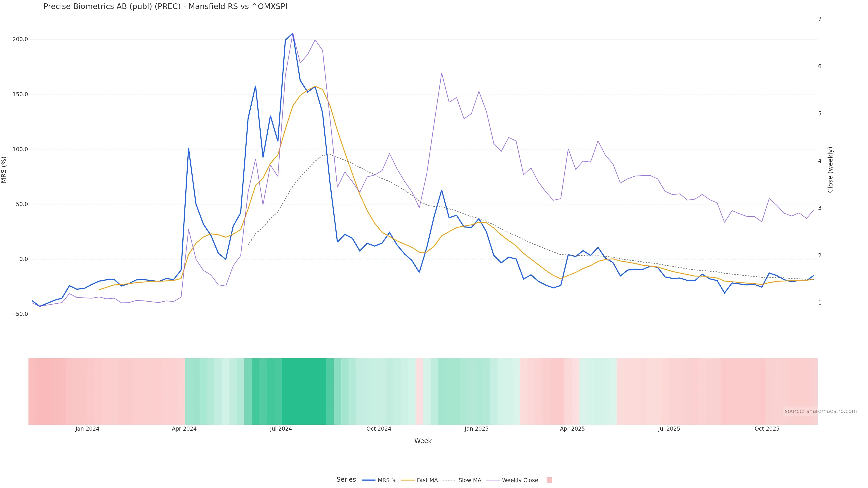Image resolution: width=868 pixels, height=488 pixels.
Task: Click the 200.0 MRS axis tick label
Action: tap(20, 39)
